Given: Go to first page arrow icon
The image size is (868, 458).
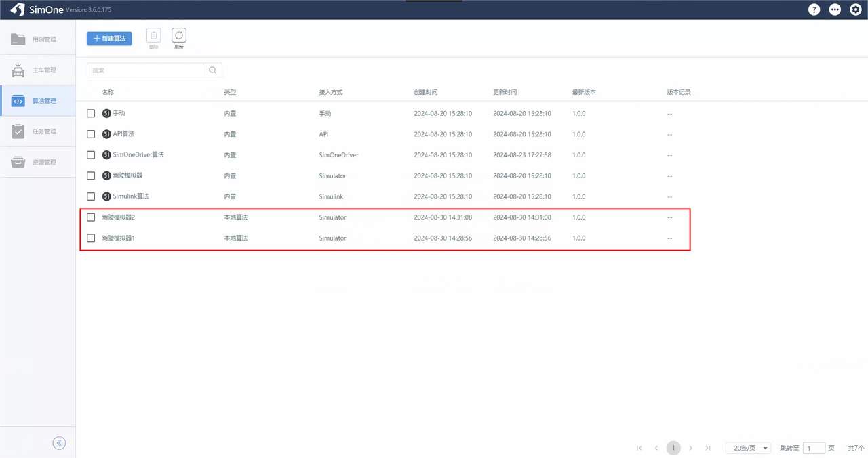Looking at the screenshot, I should tap(639, 448).
